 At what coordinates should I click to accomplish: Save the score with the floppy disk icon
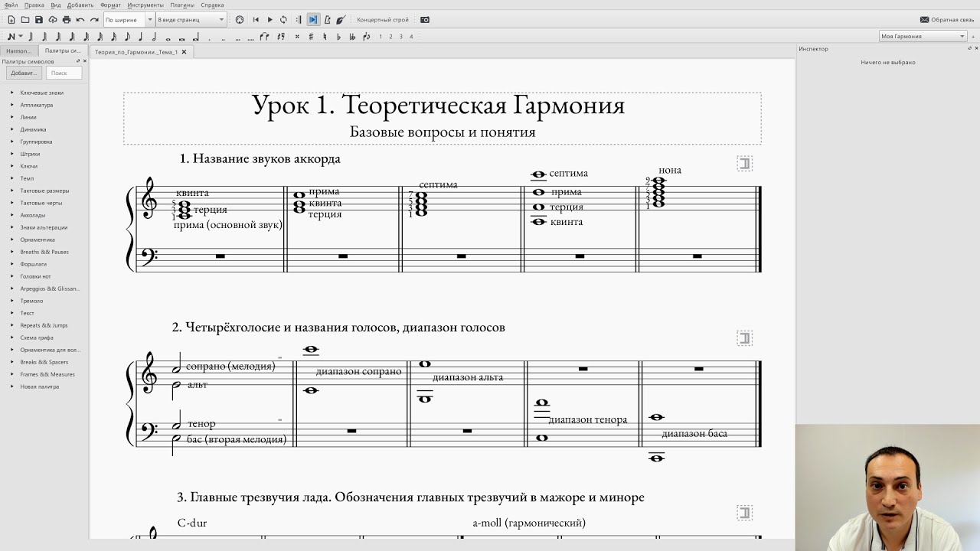tap(38, 20)
